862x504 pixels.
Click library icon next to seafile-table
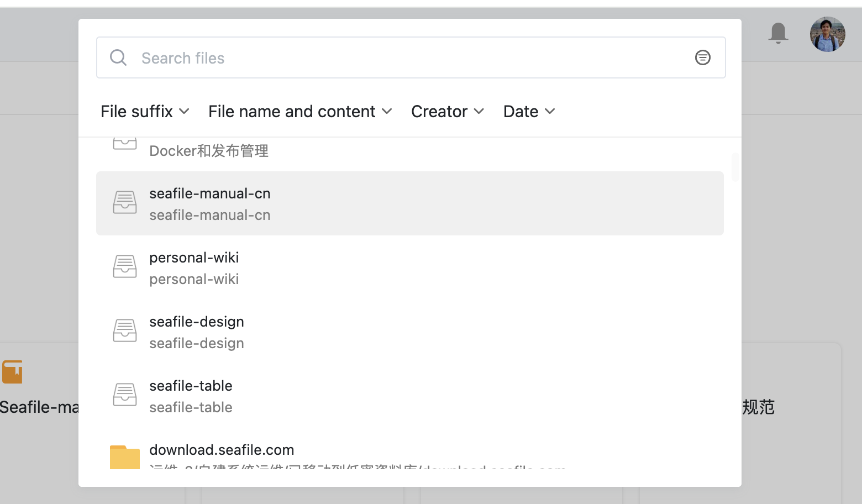tap(125, 395)
